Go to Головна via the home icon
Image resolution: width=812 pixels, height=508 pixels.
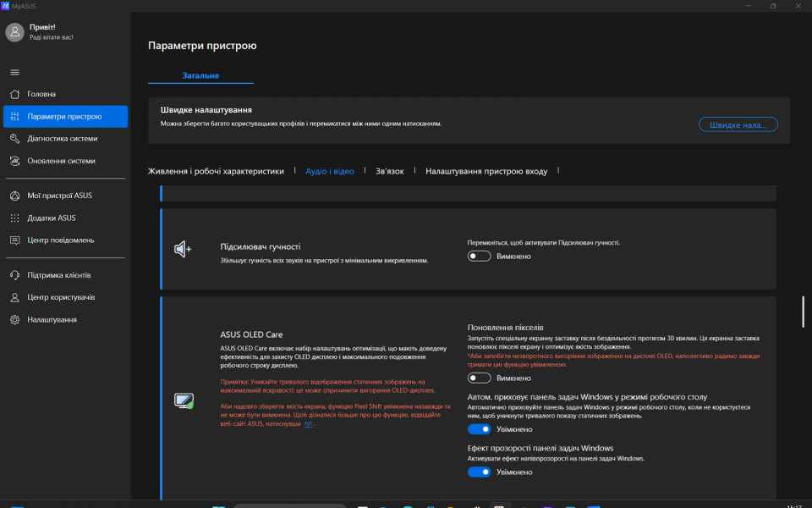point(14,94)
